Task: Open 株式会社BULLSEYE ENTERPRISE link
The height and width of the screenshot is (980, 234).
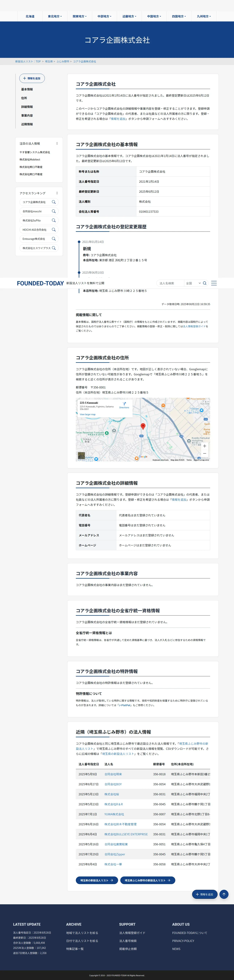Action: [x=126, y=834]
